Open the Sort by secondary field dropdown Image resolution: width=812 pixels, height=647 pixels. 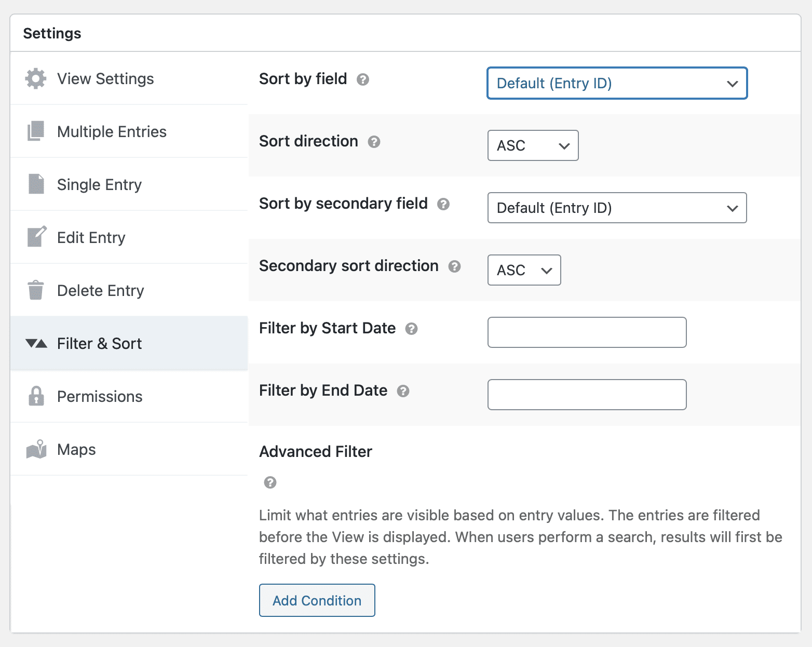(617, 208)
